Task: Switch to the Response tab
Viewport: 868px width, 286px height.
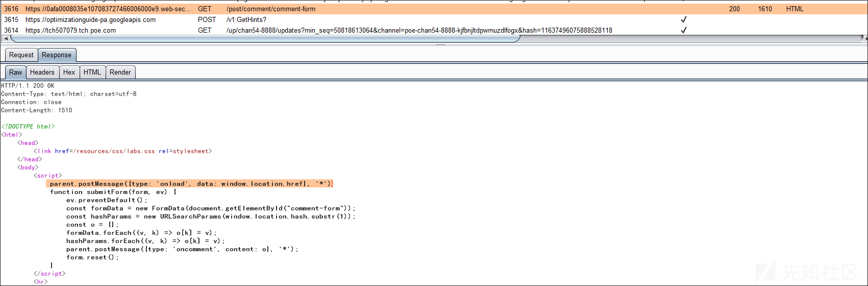Action: click(x=57, y=55)
